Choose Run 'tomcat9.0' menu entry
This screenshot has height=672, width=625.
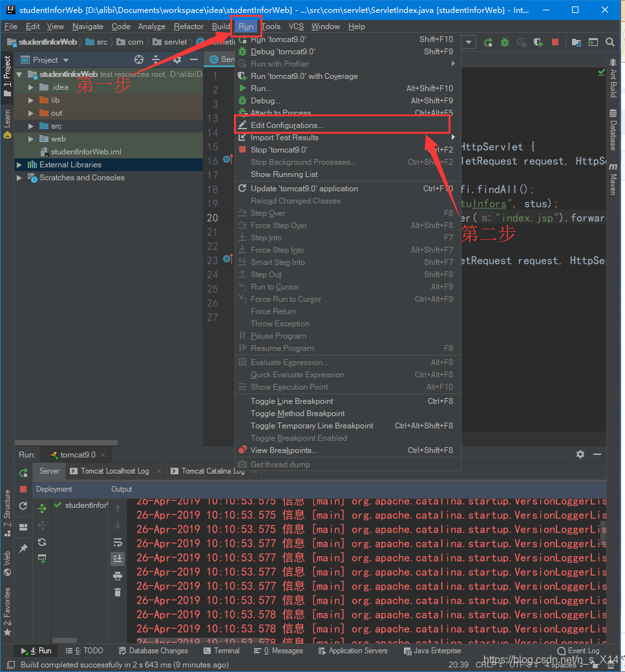pos(348,39)
